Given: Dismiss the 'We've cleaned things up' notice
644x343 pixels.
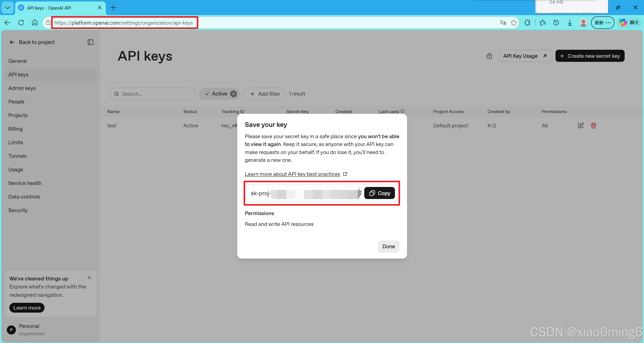Looking at the screenshot, I should click(x=89, y=278).
